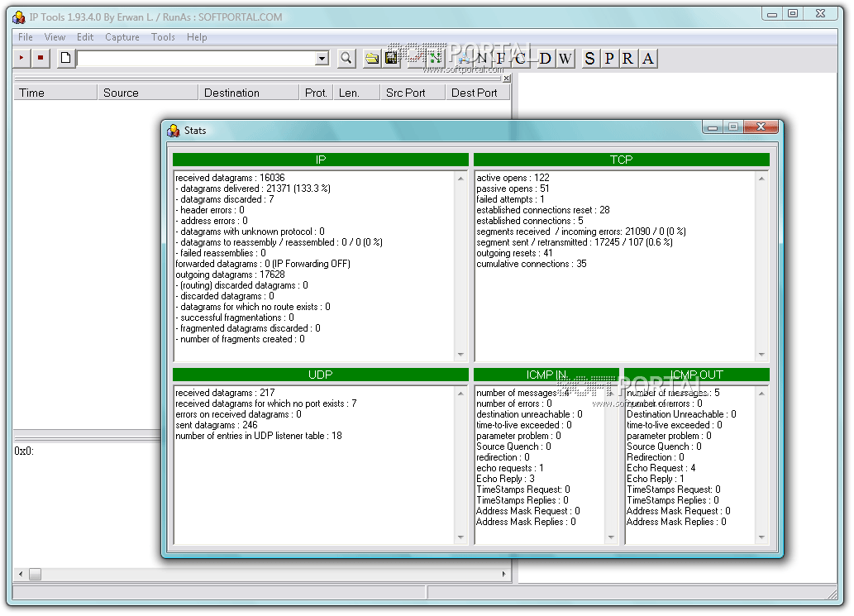Click the green network connections icon

click(434, 58)
